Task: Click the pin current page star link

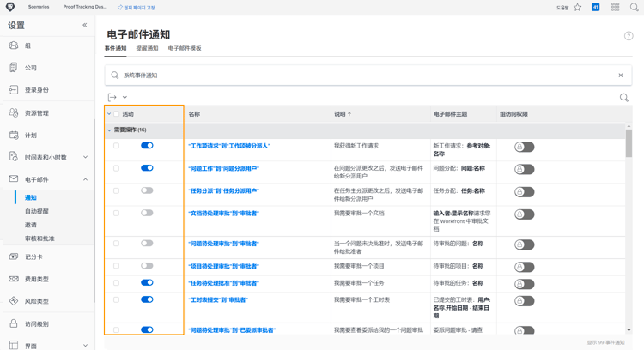Action: coord(137,8)
